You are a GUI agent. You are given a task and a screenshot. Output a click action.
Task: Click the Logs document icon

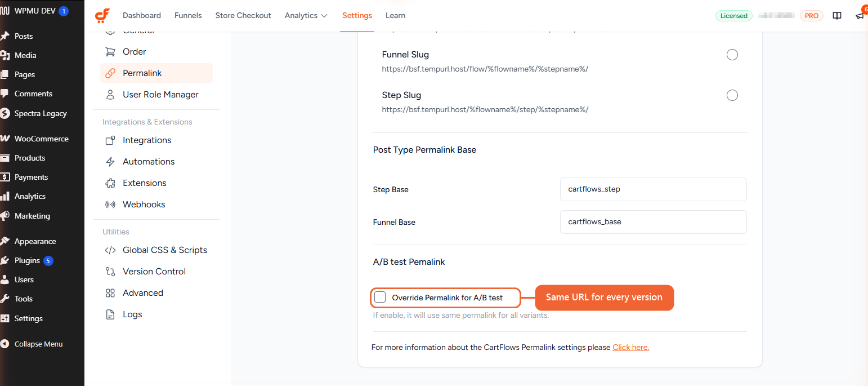pyautogui.click(x=110, y=314)
